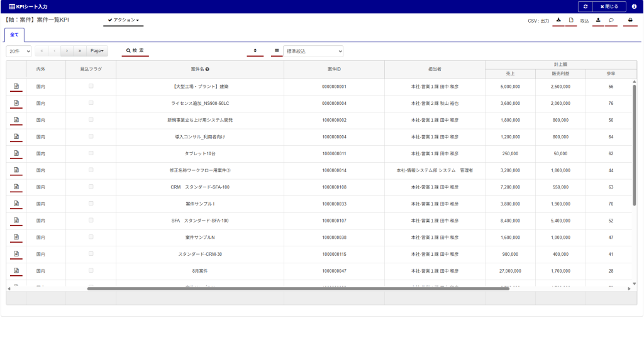The height and width of the screenshot is (362, 644).
Task: Check the 見込フラグ box for 8月案件
Action: pos(91,271)
